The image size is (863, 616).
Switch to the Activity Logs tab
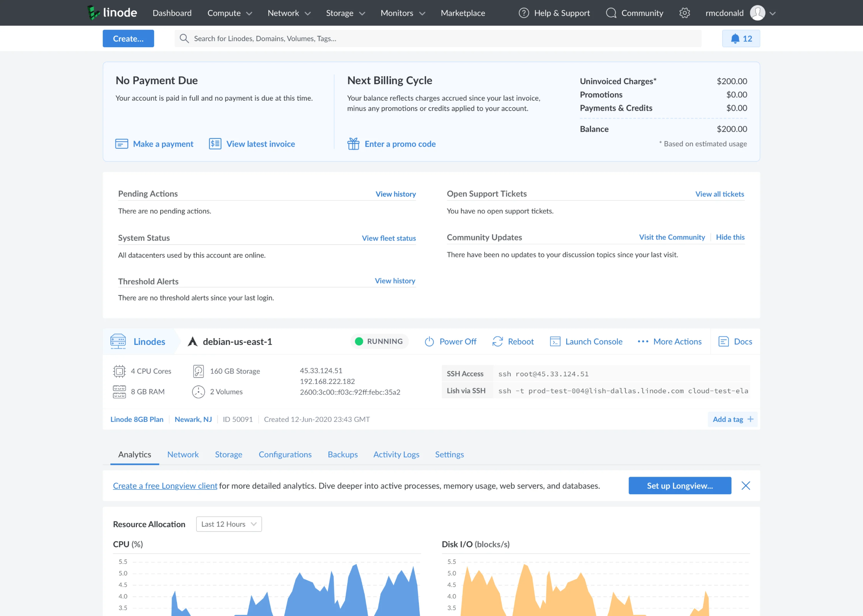(x=396, y=454)
